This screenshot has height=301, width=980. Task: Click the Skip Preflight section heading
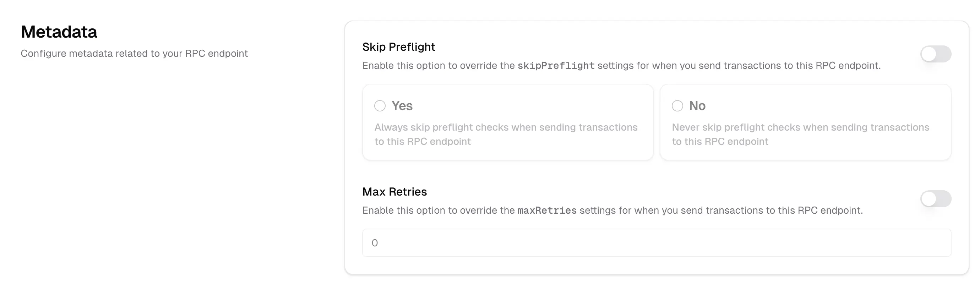(399, 47)
